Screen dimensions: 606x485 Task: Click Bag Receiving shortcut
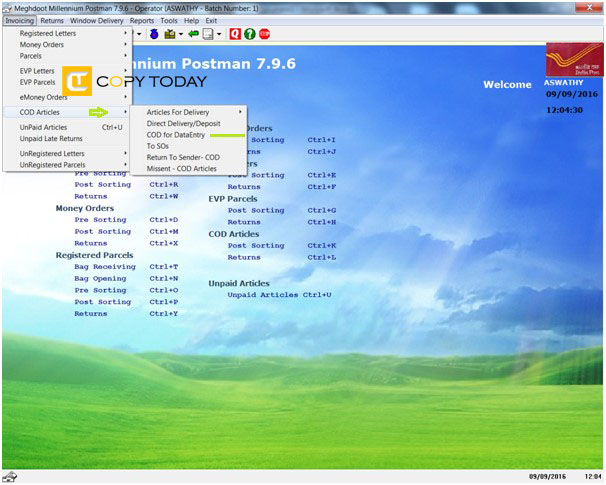(126, 267)
